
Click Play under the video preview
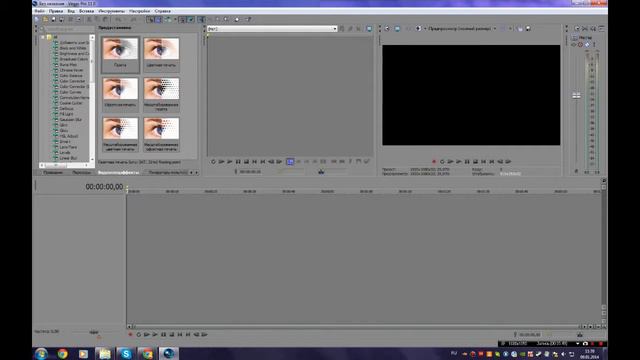click(459, 162)
